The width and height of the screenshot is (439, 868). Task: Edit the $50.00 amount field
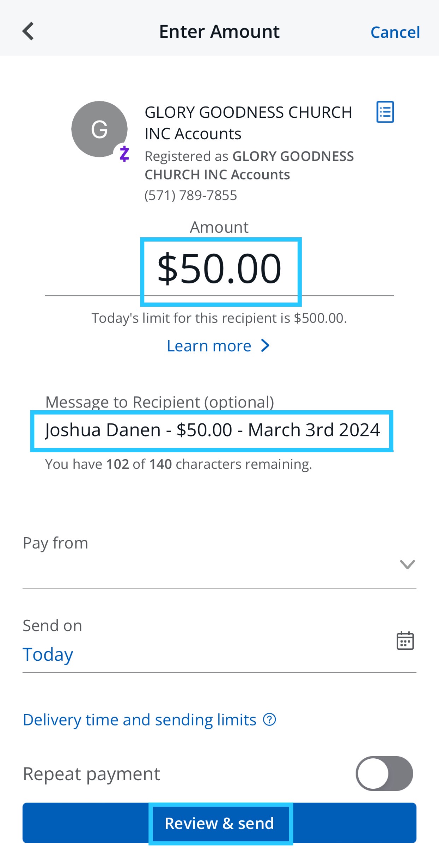219,269
